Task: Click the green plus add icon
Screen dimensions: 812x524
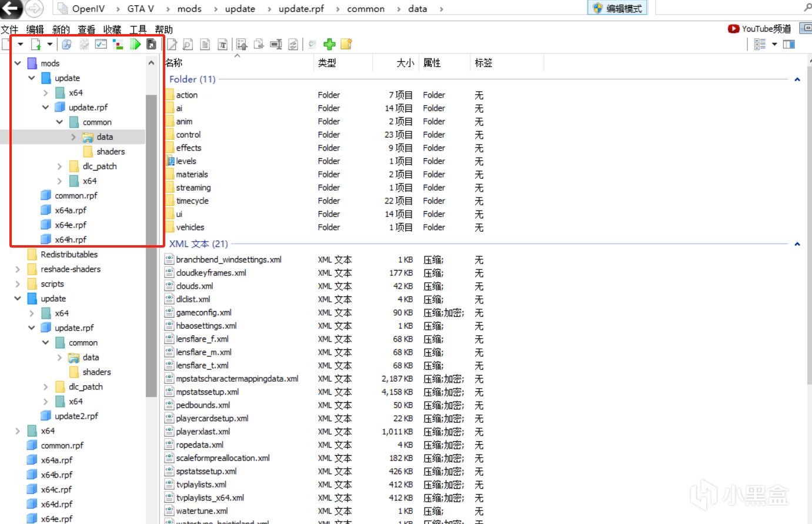Action: pos(329,44)
